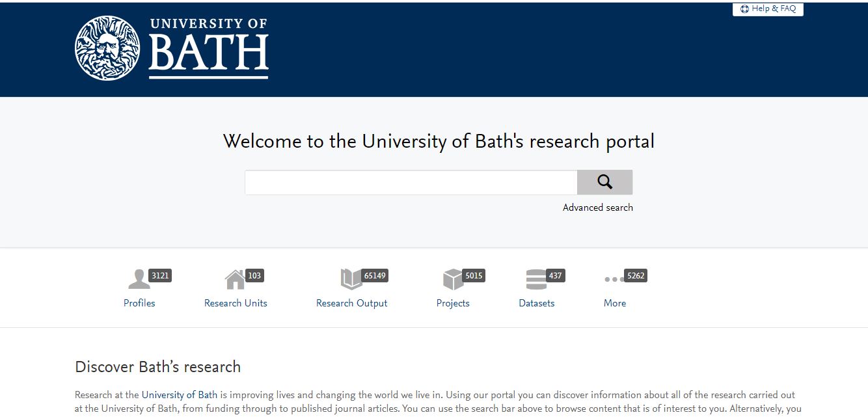Open the Help & FAQ button

click(x=768, y=9)
